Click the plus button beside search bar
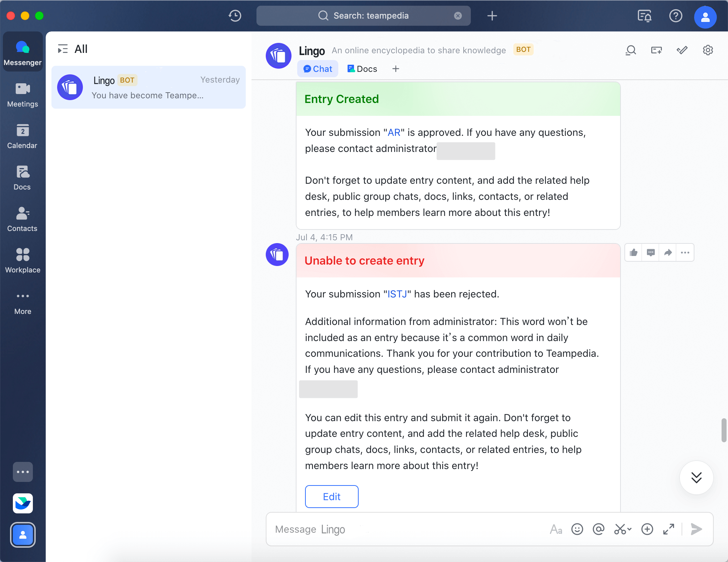 point(492,16)
